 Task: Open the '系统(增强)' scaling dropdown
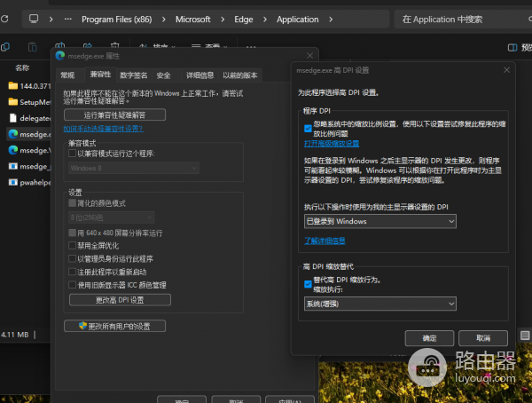380,304
